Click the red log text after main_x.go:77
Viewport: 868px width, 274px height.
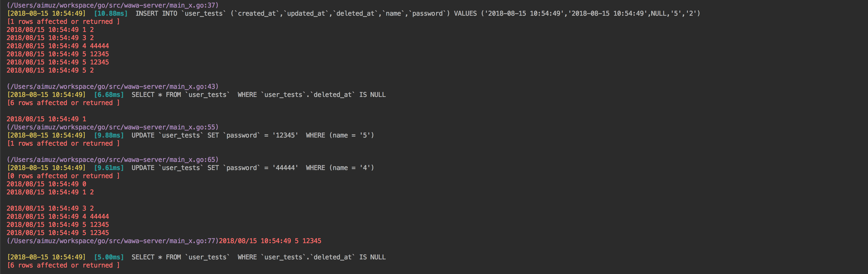click(270, 241)
